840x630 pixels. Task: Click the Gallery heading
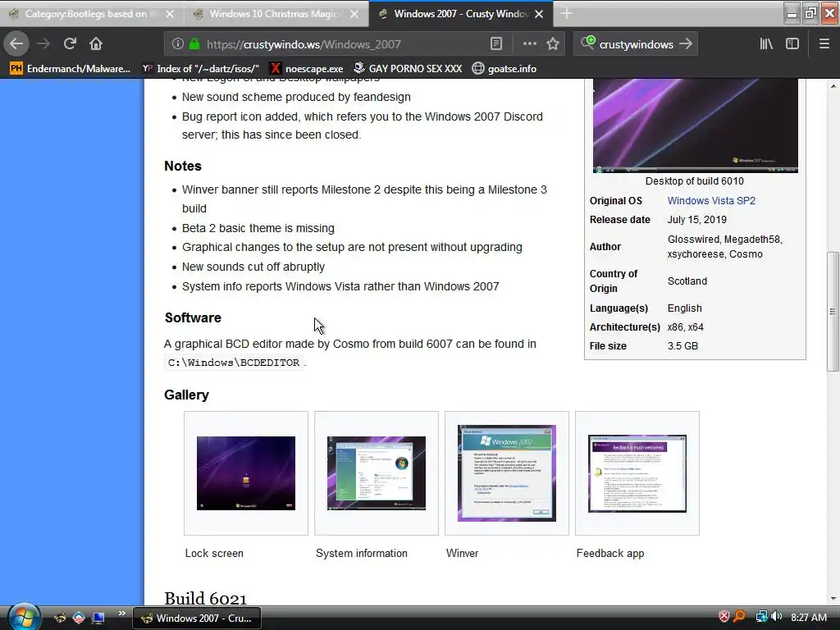pyautogui.click(x=186, y=395)
